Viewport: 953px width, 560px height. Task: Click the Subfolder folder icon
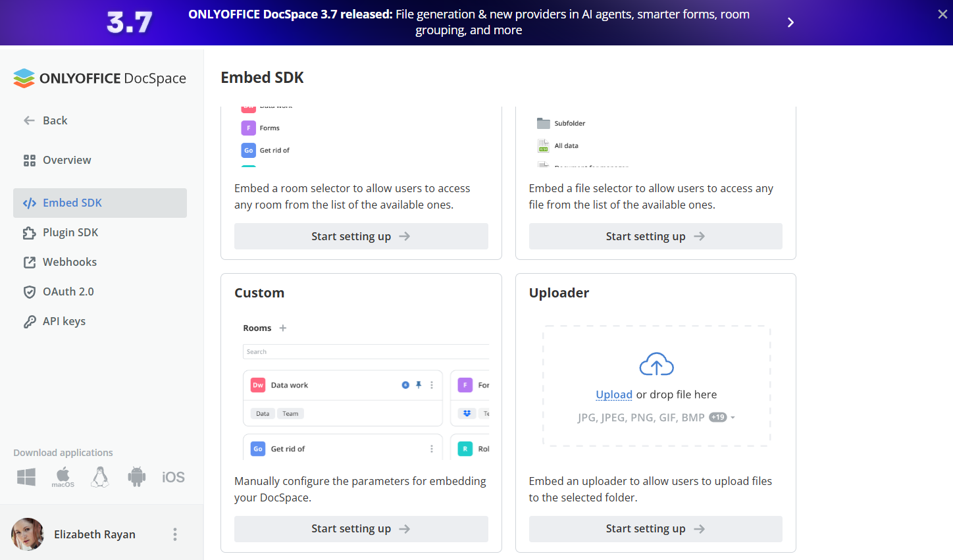(x=543, y=123)
